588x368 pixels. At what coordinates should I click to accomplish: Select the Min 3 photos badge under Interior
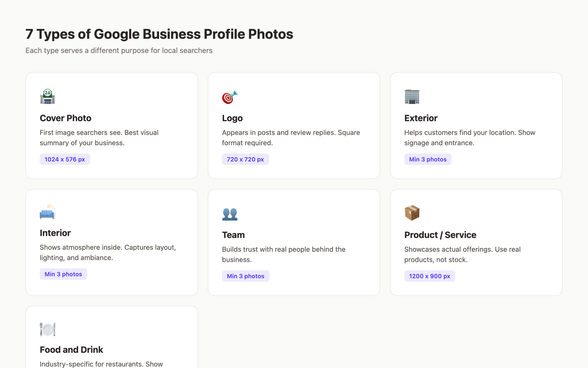pyautogui.click(x=63, y=274)
